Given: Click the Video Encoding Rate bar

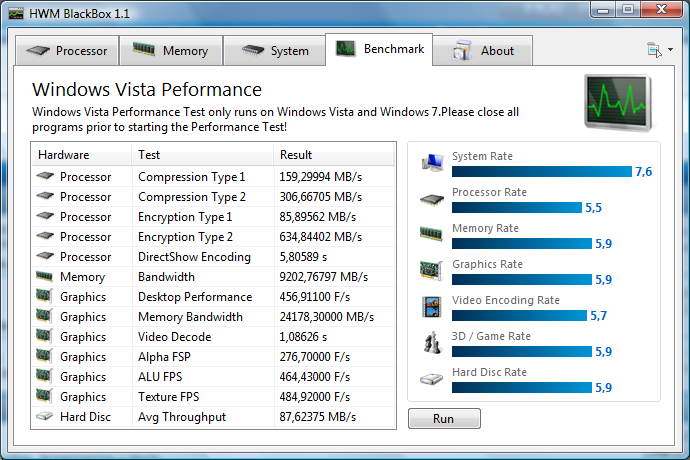Looking at the screenshot, I should pos(519,316).
